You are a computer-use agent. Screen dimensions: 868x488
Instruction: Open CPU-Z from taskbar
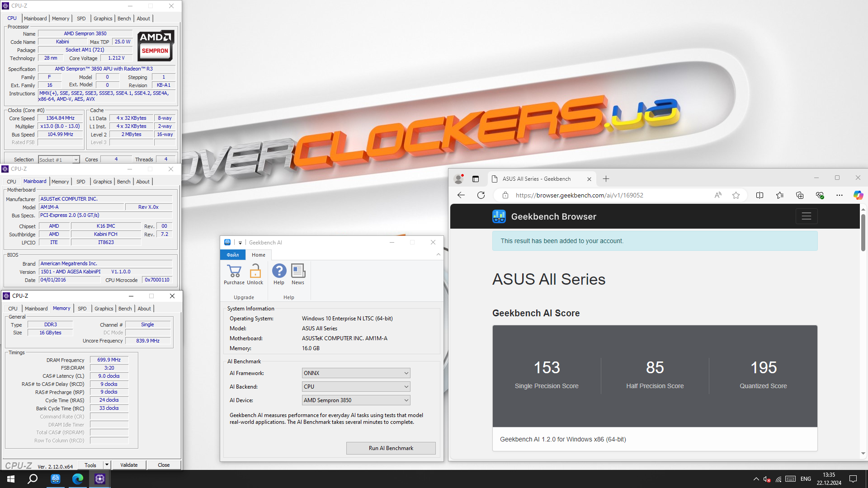(100, 479)
